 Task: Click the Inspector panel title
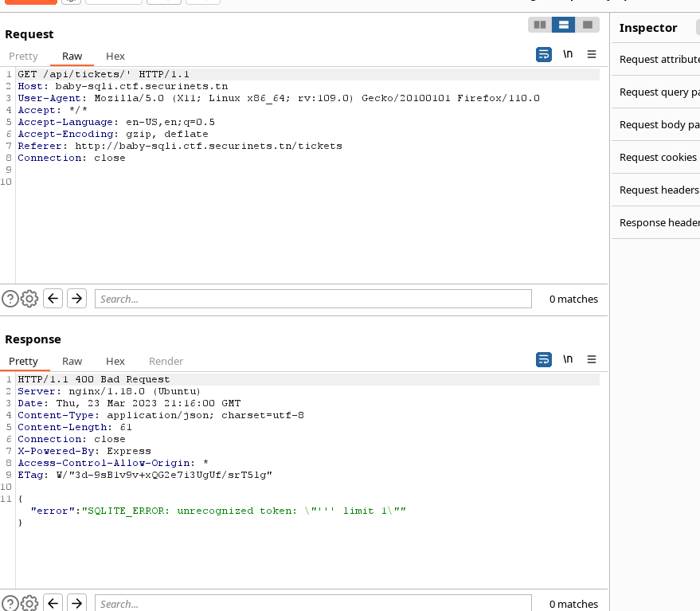(x=647, y=28)
